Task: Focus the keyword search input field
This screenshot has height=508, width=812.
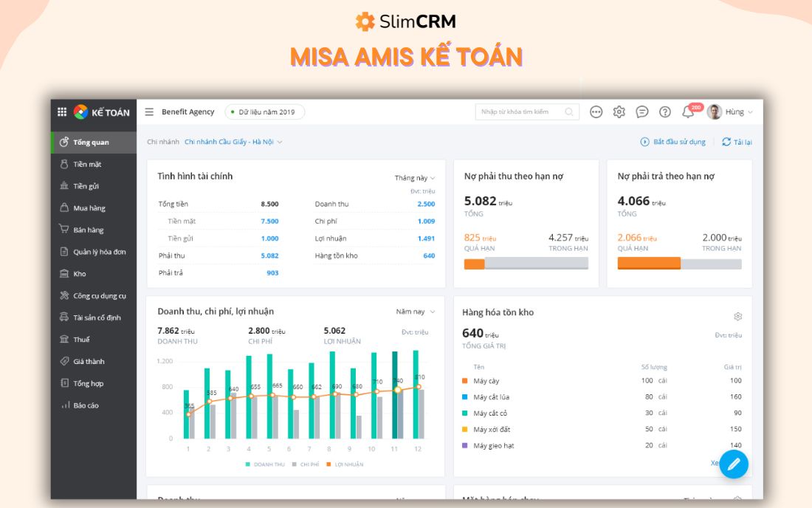Action: 527,111
